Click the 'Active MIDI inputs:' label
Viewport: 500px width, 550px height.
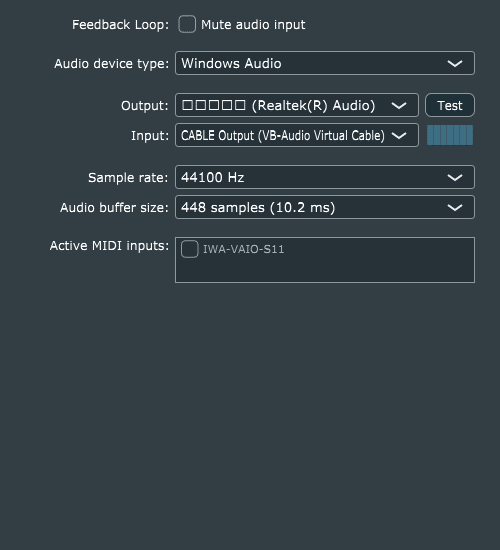point(109,246)
